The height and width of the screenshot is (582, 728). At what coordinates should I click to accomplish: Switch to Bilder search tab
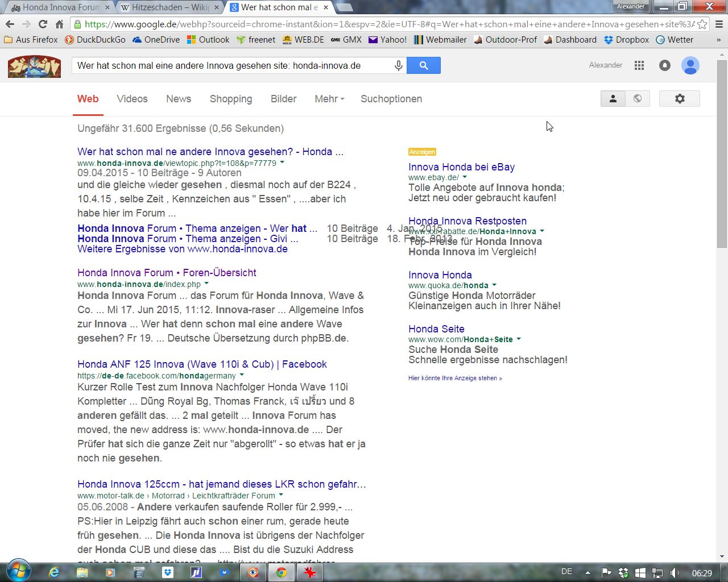pos(283,99)
